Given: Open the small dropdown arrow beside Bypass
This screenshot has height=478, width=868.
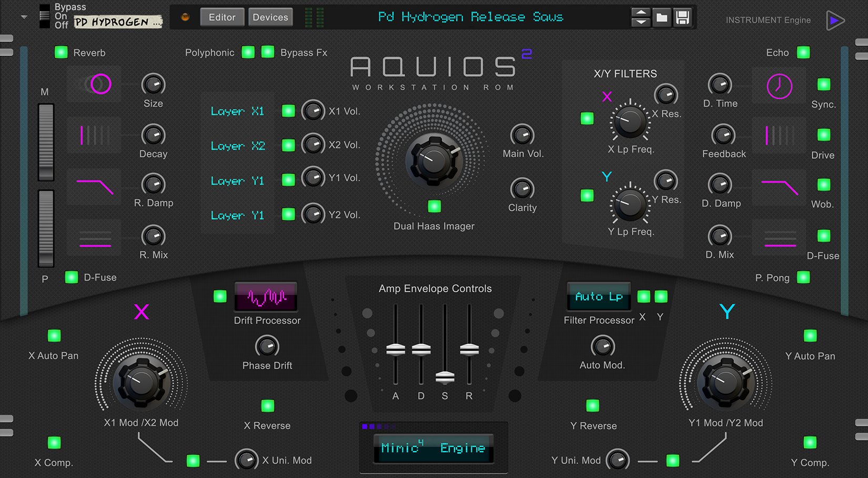Looking at the screenshot, I should click(x=23, y=17).
